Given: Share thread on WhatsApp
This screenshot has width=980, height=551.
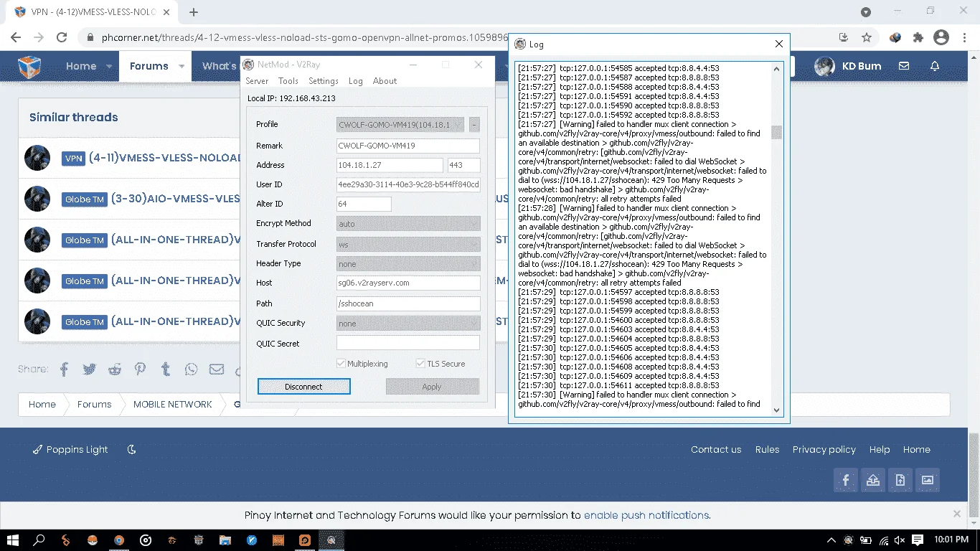Looking at the screenshot, I should [191, 369].
